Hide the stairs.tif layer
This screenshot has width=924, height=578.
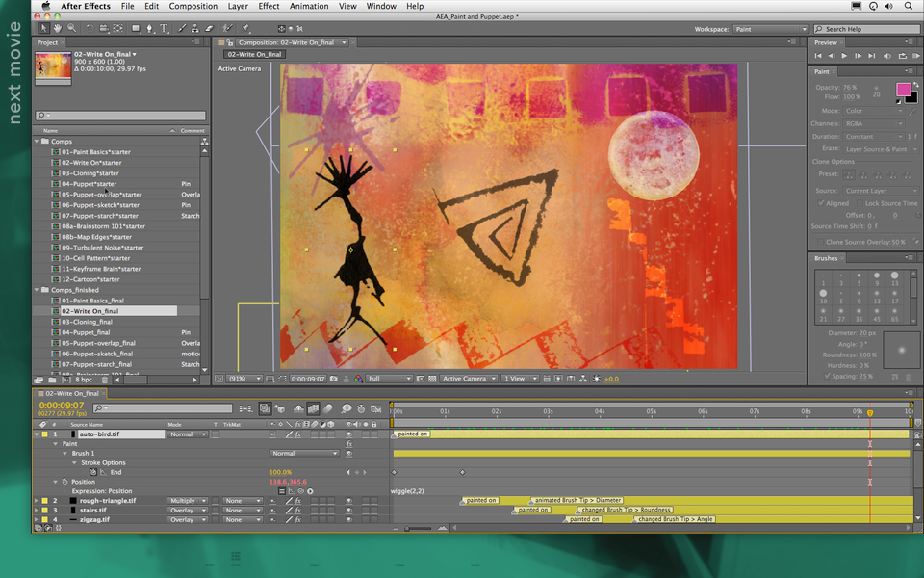coord(348,511)
